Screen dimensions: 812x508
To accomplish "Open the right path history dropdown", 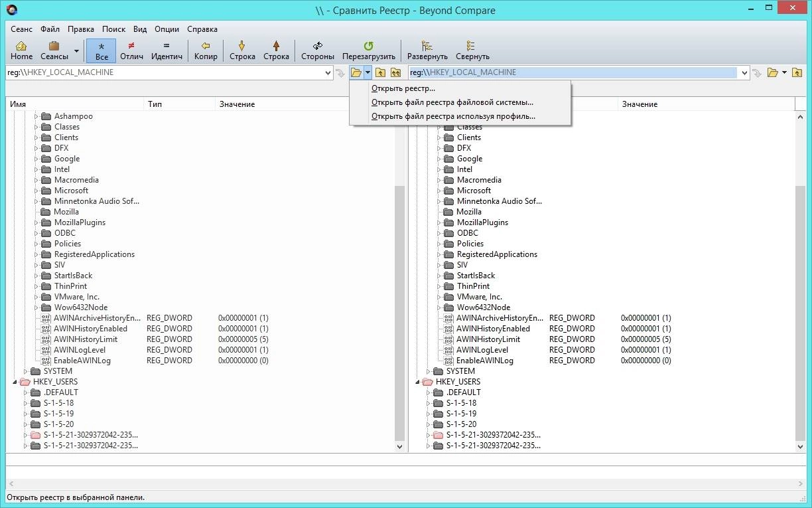I will click(744, 72).
